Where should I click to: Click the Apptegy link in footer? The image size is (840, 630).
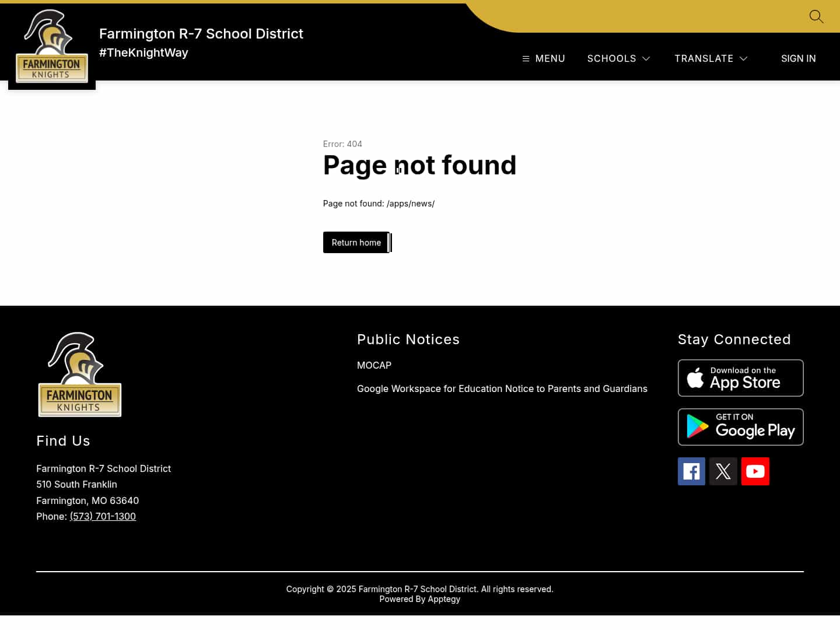tap(443, 598)
